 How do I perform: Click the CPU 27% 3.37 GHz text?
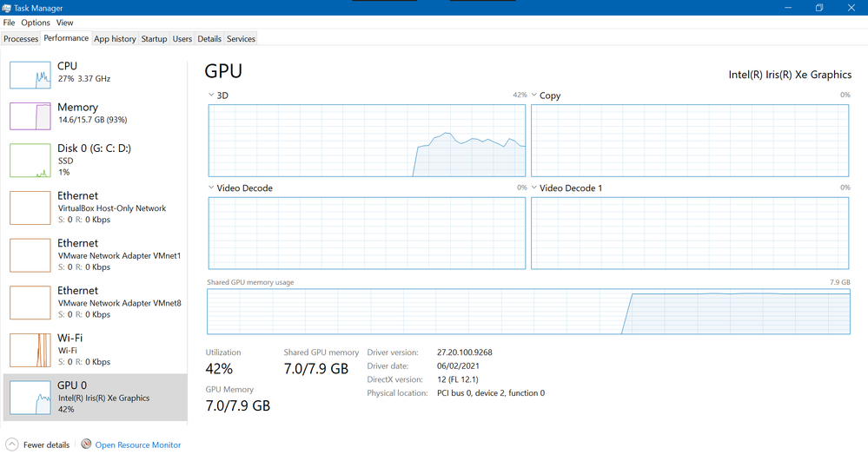pos(84,79)
